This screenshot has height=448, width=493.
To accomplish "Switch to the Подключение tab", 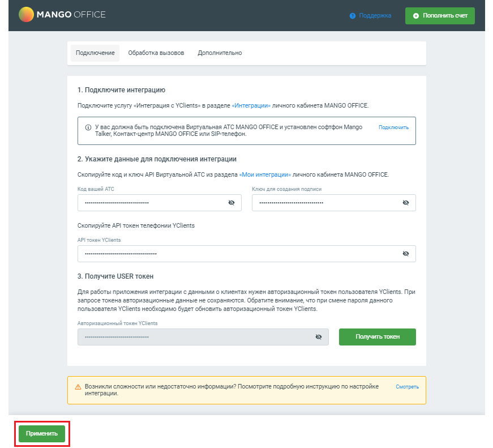I will (x=95, y=53).
